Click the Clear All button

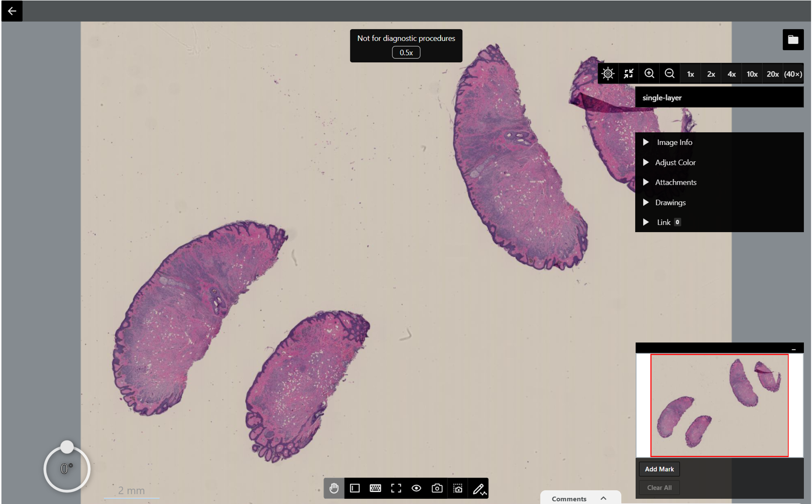659,488
